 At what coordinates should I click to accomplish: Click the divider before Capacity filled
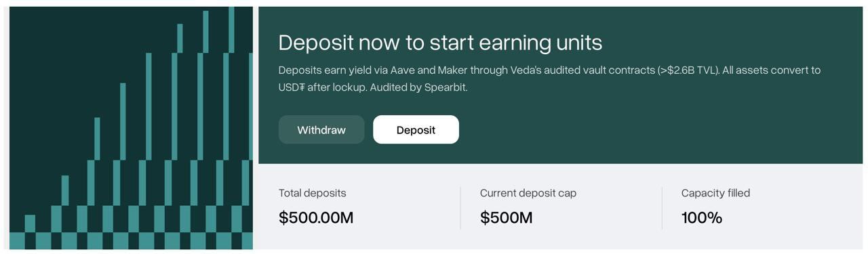point(662,208)
